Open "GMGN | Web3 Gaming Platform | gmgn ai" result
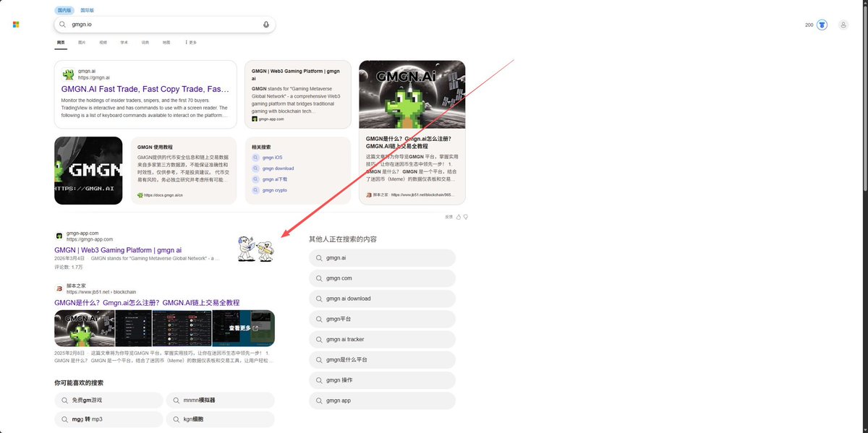Viewport: 868px width, 433px height. 118,250
